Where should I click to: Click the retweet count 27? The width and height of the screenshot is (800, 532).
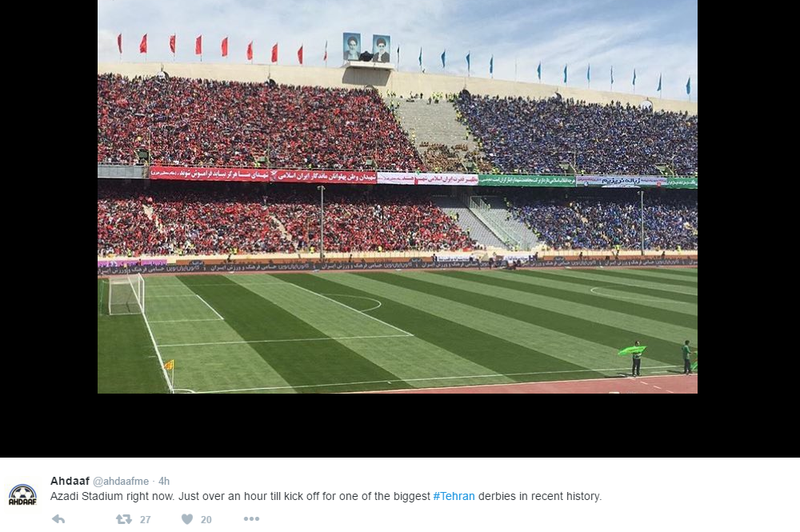pos(146,520)
